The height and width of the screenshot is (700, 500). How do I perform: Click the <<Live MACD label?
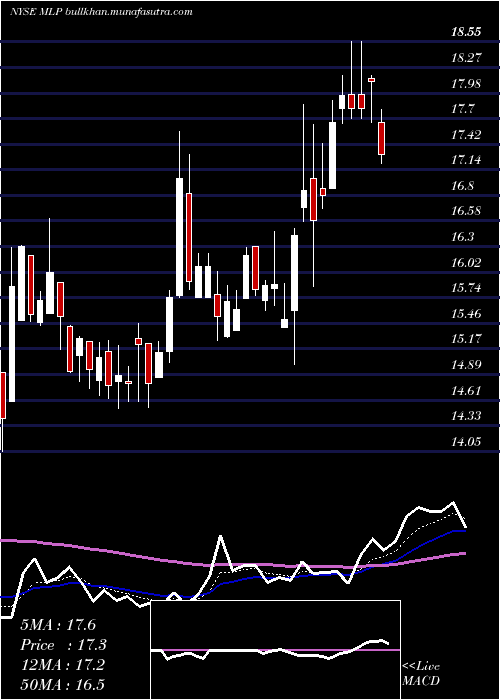point(421,674)
